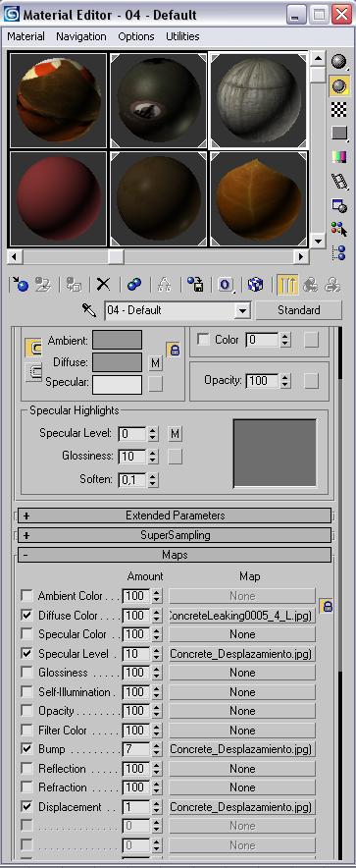Click the Get Material icon

click(20, 285)
